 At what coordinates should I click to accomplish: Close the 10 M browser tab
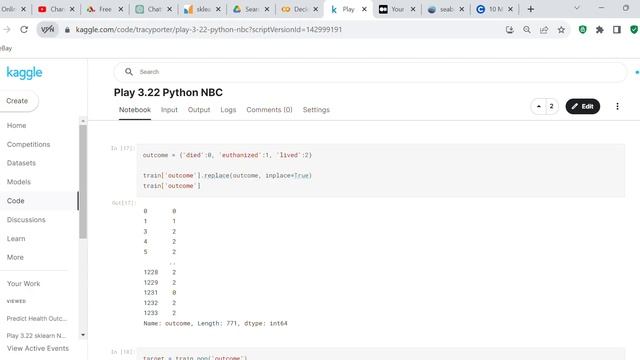(x=510, y=9)
